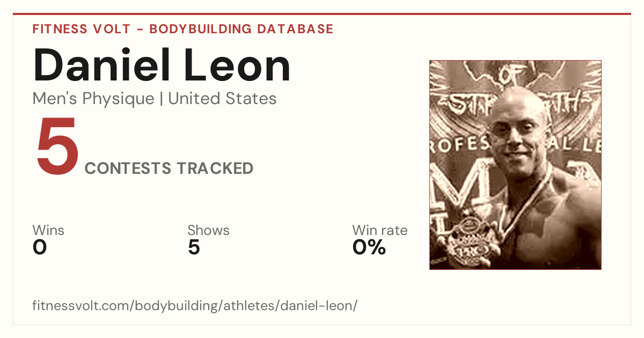
Task: Click the Win rate label
Action: coord(380,230)
